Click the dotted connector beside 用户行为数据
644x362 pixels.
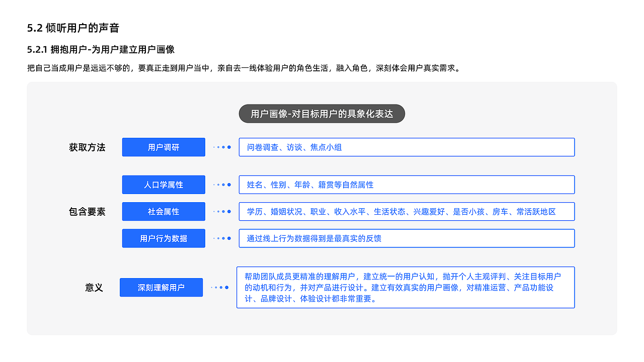(221, 238)
